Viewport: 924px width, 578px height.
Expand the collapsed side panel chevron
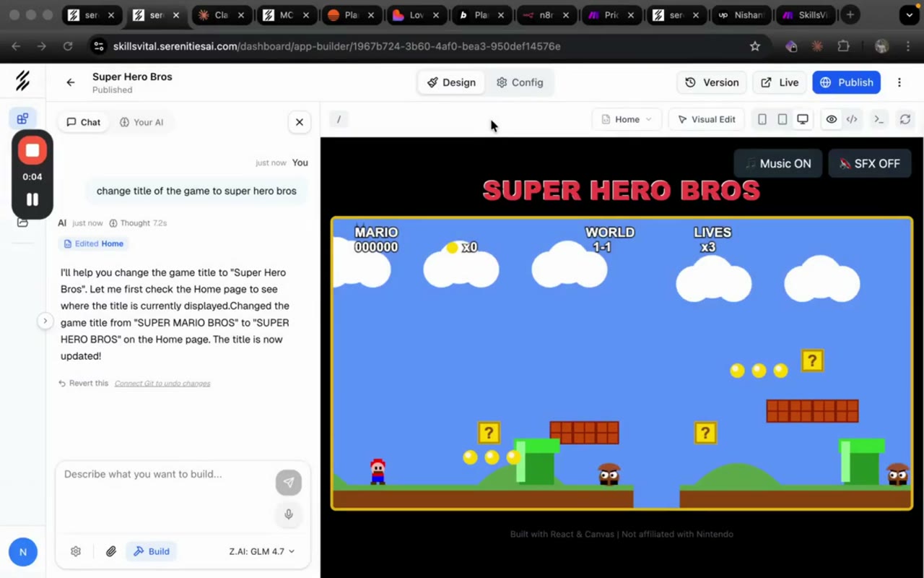point(45,321)
